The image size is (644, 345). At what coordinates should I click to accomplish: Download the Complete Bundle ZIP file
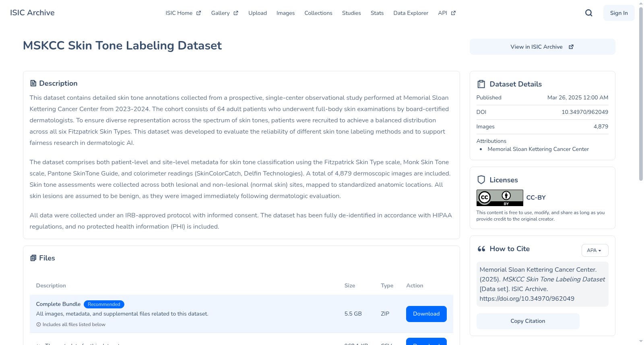pyautogui.click(x=426, y=314)
